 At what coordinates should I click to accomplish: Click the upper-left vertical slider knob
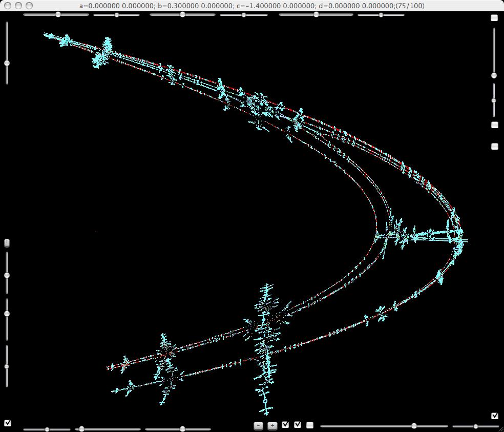pos(7,63)
